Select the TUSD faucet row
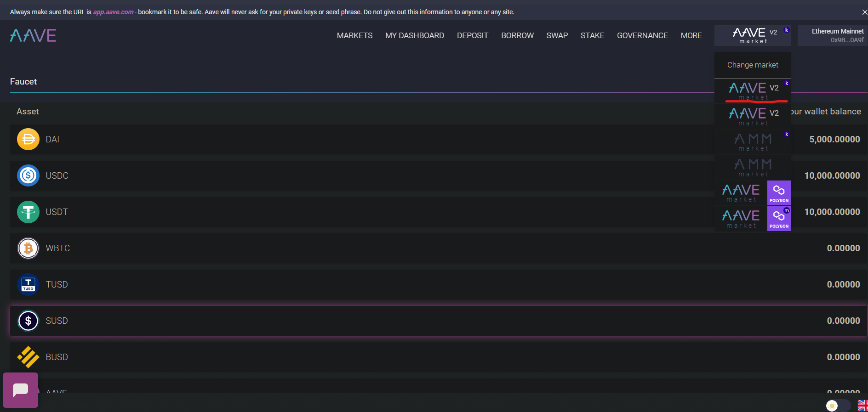Image resolution: width=868 pixels, height=412 pixels. [x=439, y=284]
